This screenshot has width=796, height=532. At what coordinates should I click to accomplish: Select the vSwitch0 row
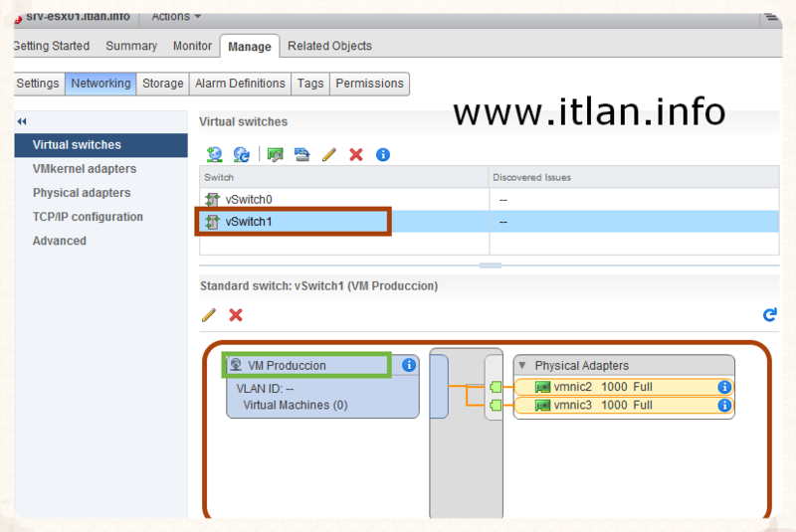[x=249, y=199]
